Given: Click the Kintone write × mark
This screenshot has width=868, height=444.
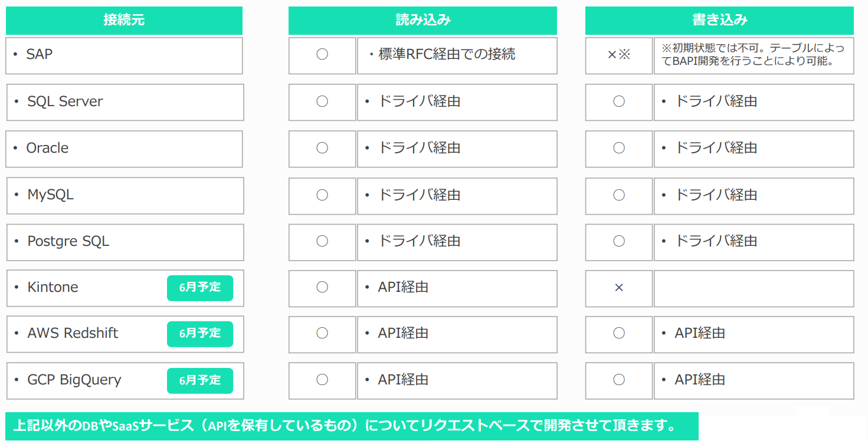Looking at the screenshot, I should 619,288.
